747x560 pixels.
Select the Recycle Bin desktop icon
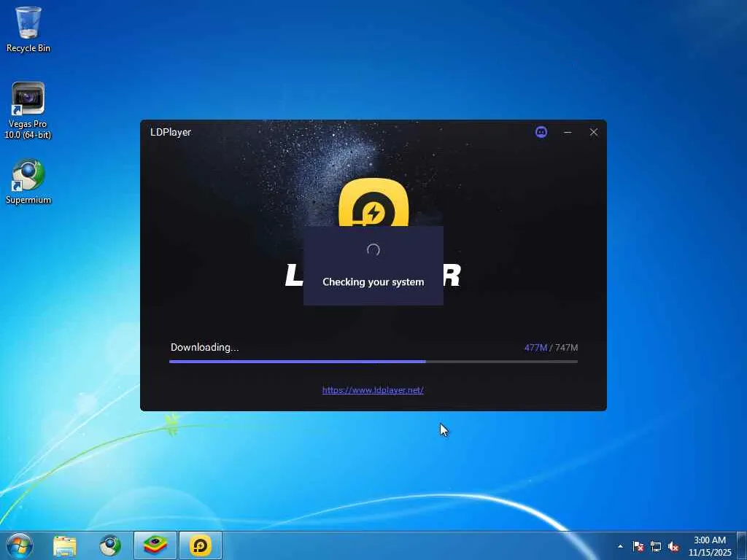click(x=28, y=29)
